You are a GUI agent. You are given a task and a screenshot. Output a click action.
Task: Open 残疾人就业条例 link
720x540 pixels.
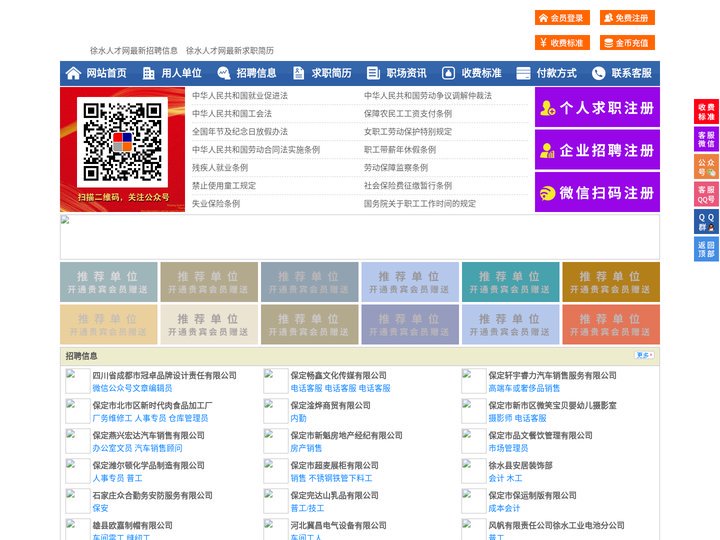pos(220,168)
